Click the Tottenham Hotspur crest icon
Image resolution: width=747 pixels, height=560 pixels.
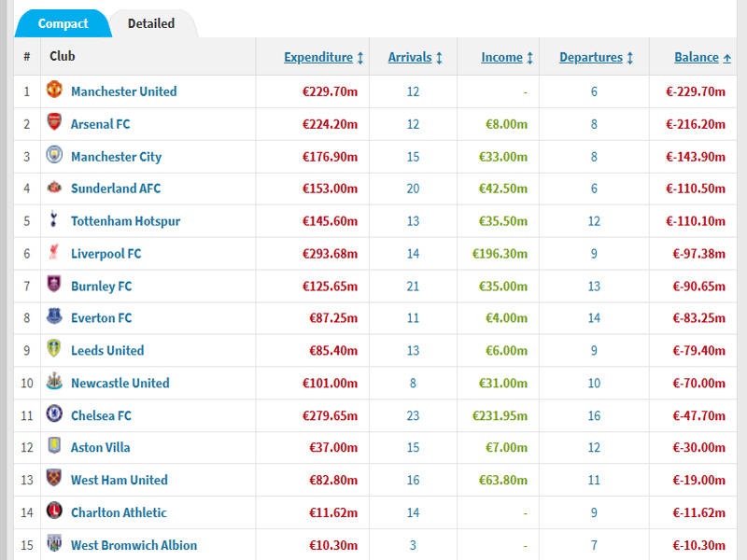click(x=54, y=220)
